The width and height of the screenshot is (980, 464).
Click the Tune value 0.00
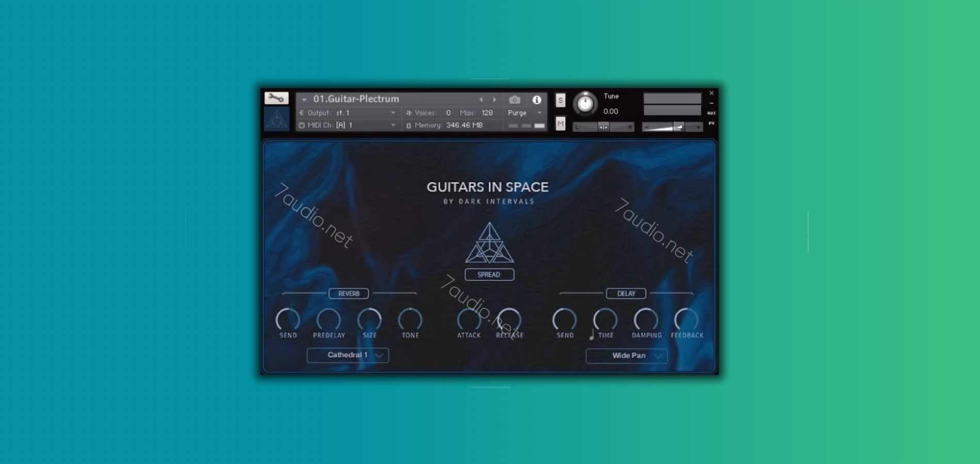[611, 111]
